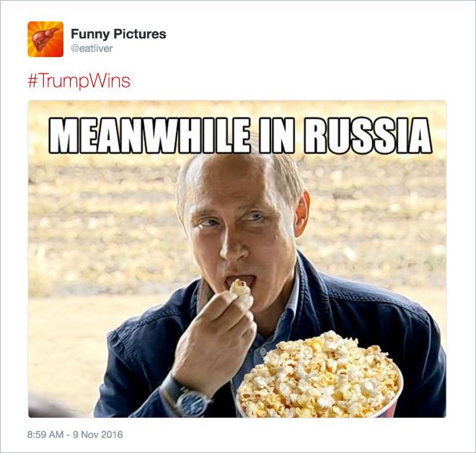Click the hand holding popcorn
The width and height of the screenshot is (476, 453).
(213, 340)
